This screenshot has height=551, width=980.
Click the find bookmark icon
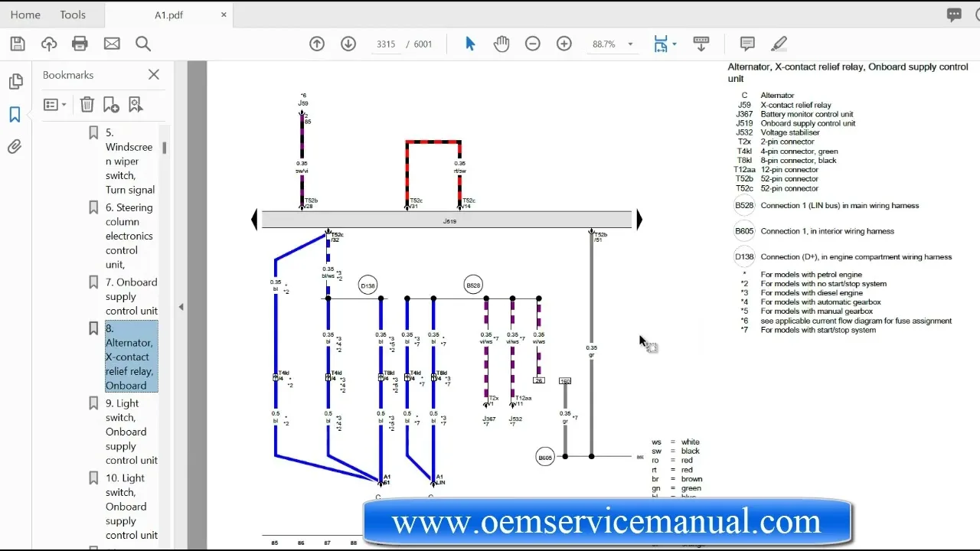[136, 105]
